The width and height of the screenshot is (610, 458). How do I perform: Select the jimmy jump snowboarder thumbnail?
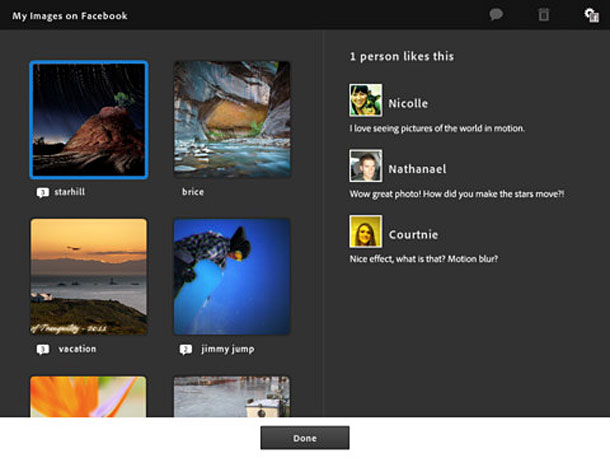click(x=232, y=277)
